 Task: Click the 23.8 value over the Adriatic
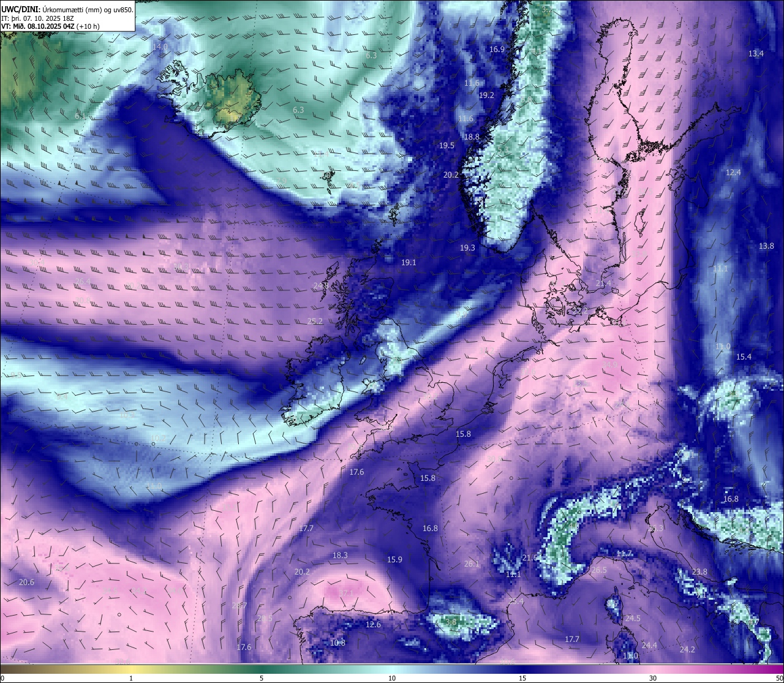(x=699, y=572)
